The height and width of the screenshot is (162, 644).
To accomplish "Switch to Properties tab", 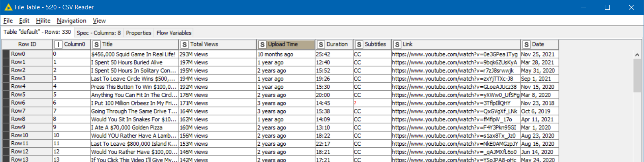I will coord(138,33).
